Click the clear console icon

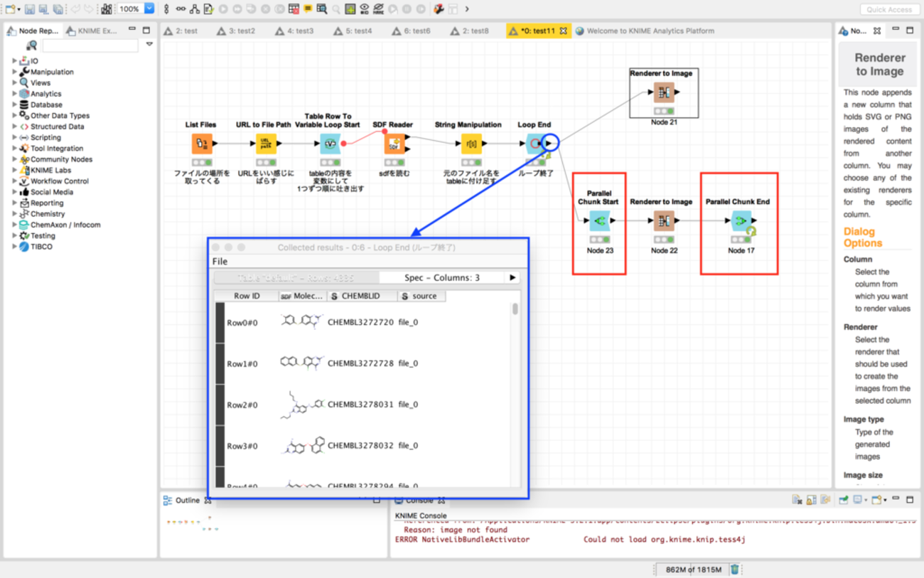click(797, 500)
